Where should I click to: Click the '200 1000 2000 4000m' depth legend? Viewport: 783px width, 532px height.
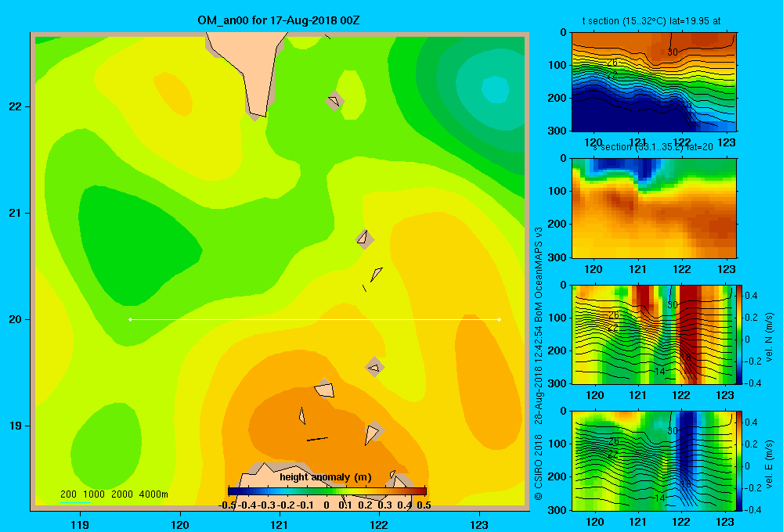[x=114, y=494]
